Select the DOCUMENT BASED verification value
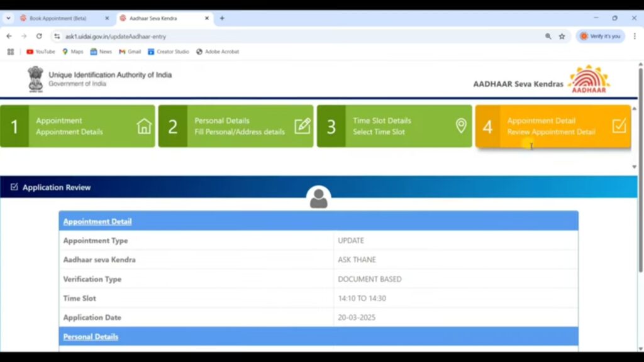Image resolution: width=644 pixels, height=362 pixels. 370,279
